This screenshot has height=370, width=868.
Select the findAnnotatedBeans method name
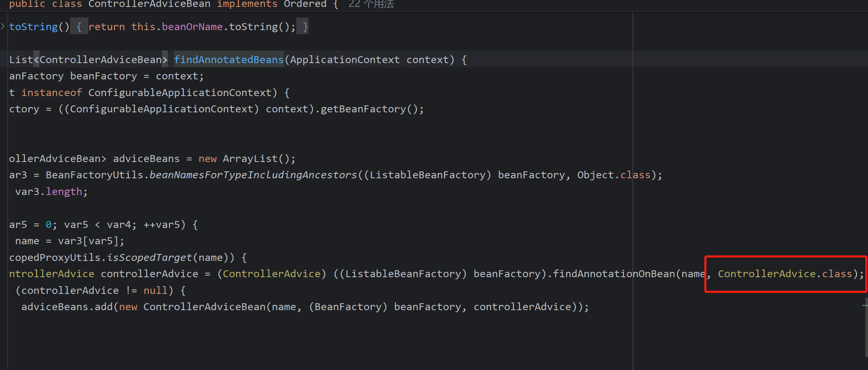tap(229, 60)
